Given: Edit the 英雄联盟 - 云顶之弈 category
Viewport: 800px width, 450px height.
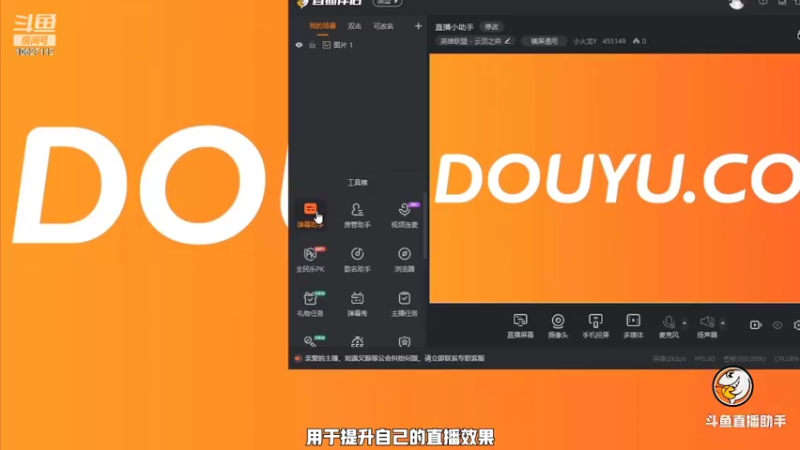Looking at the screenshot, I should click(474, 41).
